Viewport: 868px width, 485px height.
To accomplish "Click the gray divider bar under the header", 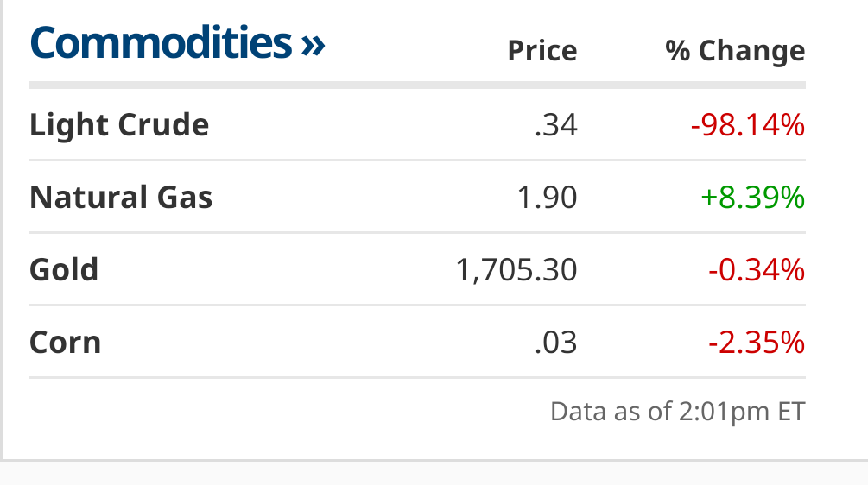I will (417, 85).
